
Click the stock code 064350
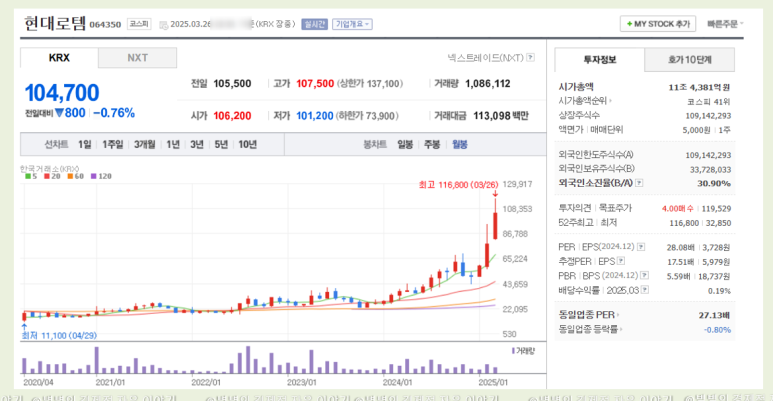click(105, 25)
